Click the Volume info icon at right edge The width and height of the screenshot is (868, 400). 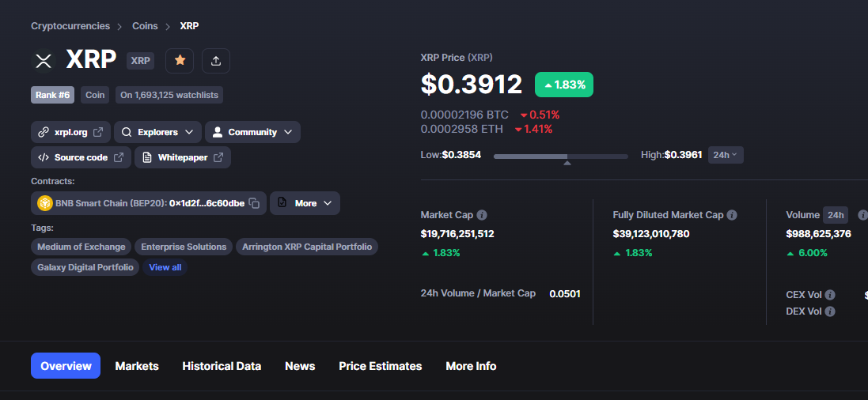[862, 215]
